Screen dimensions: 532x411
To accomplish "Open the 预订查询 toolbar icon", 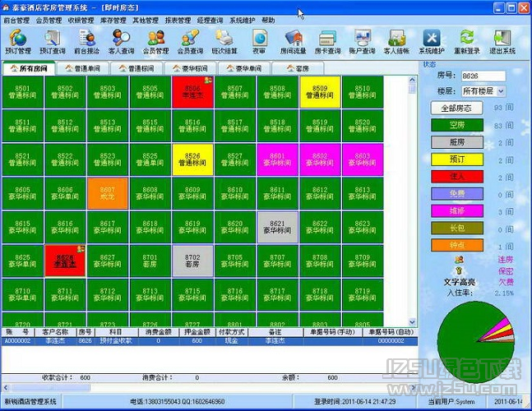I will 53,42.
